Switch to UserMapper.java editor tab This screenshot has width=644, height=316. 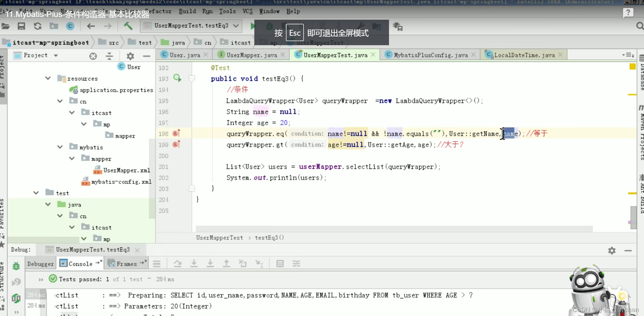[x=251, y=55]
